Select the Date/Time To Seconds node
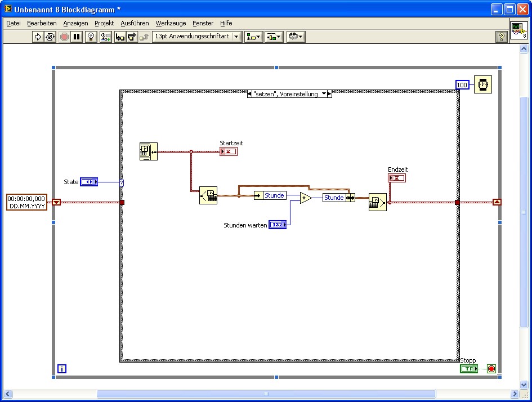The width and height of the screenshot is (532, 402). click(x=378, y=202)
